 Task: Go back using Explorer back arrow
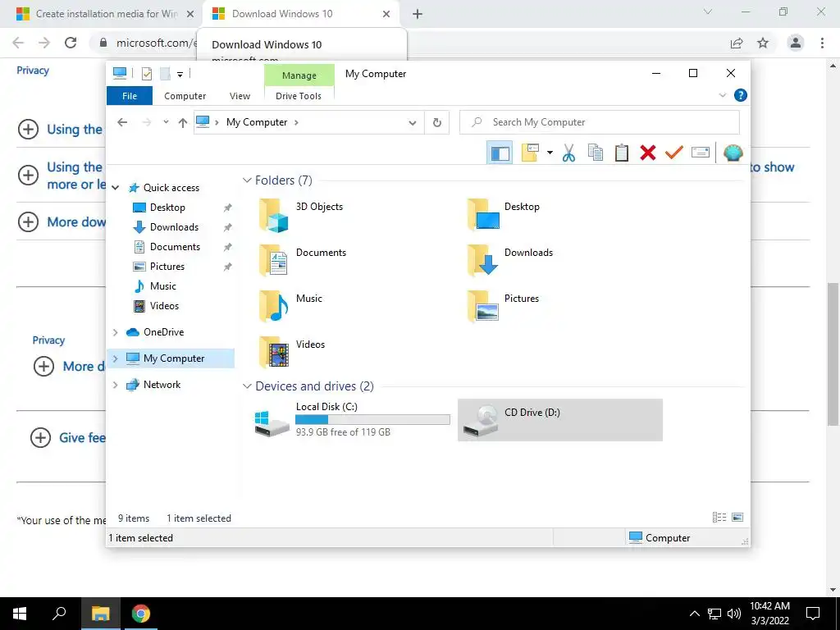(x=122, y=123)
